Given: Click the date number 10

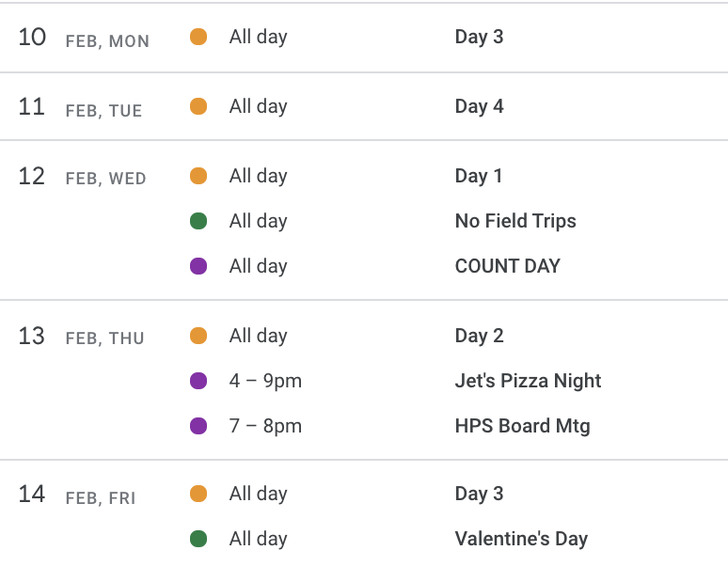Looking at the screenshot, I should [32, 37].
